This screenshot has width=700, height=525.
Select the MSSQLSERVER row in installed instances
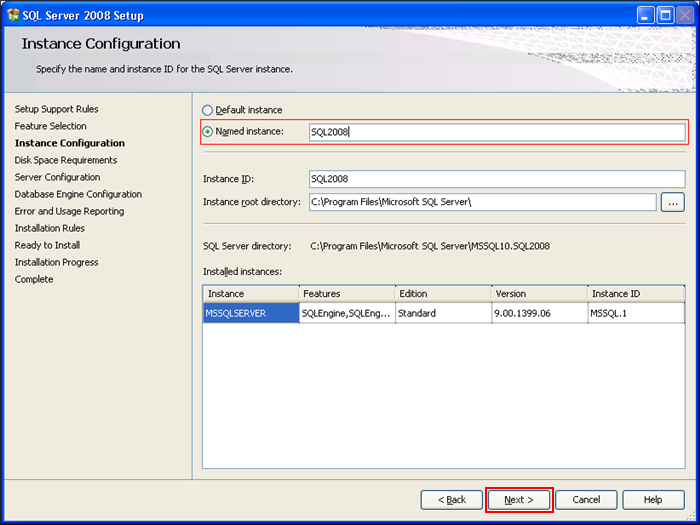coord(251,313)
